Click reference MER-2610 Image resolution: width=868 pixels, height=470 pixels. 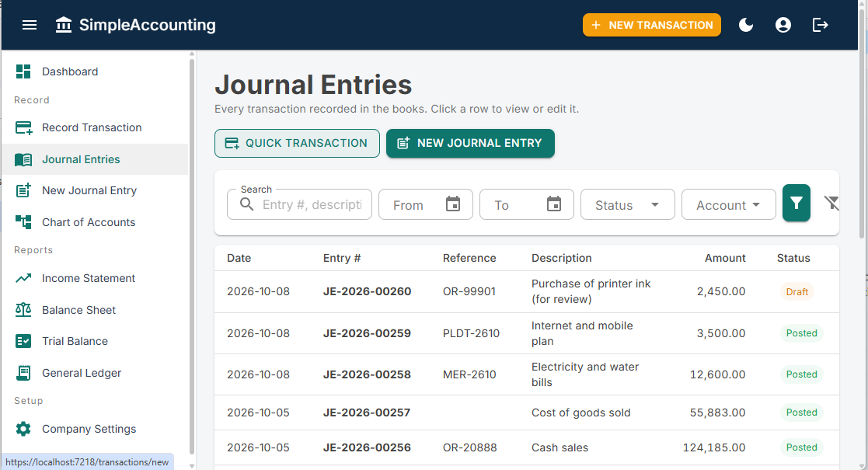[x=469, y=374]
